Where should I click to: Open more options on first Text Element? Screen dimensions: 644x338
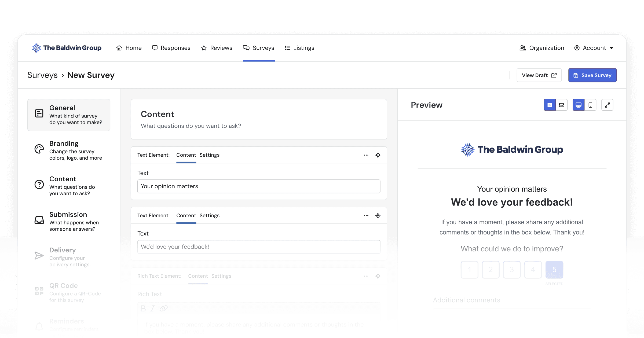coord(366,155)
